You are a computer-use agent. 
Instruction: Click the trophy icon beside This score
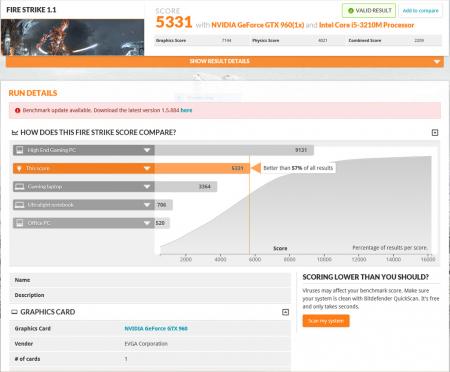[x=19, y=168]
